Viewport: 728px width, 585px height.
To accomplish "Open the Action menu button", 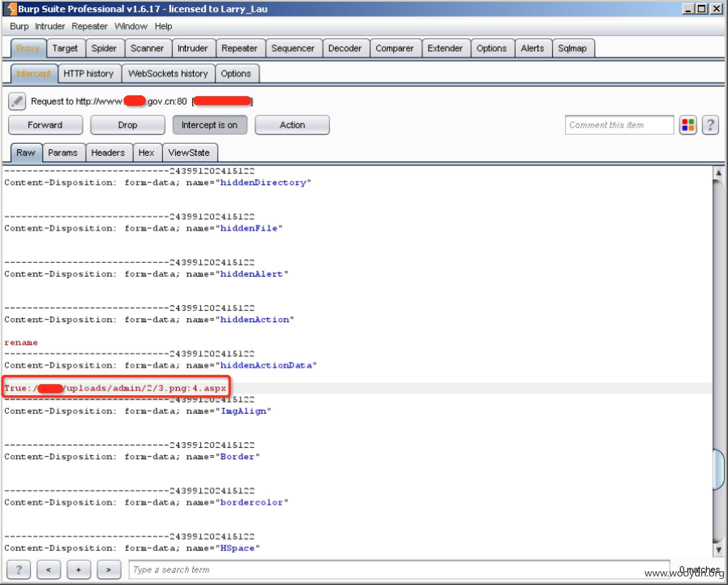I will click(292, 125).
